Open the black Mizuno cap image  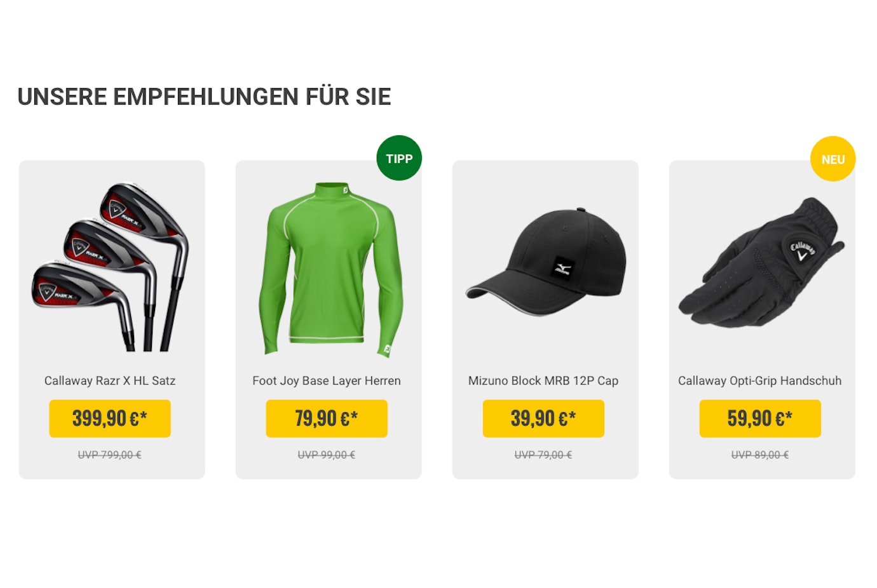point(546,263)
